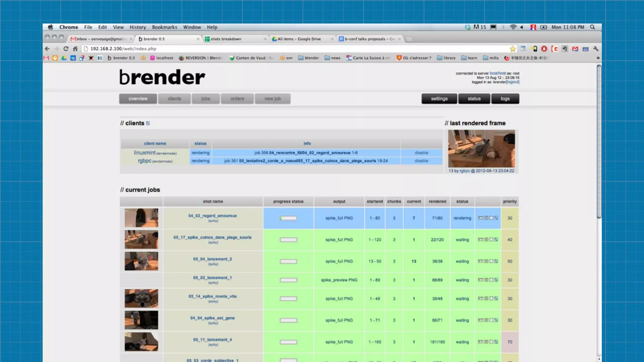
Task: Switch to the shots breakdown tab
Action: [226, 39]
